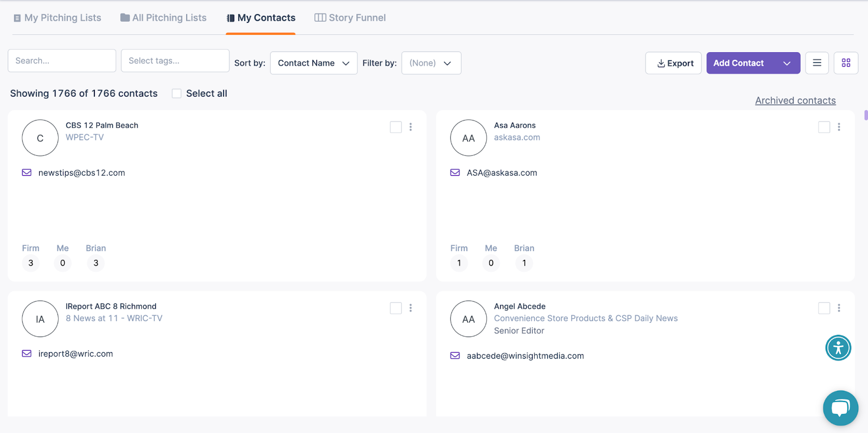Click the Angel Abcede AA avatar
This screenshot has width=868, height=433.
coord(469,319)
